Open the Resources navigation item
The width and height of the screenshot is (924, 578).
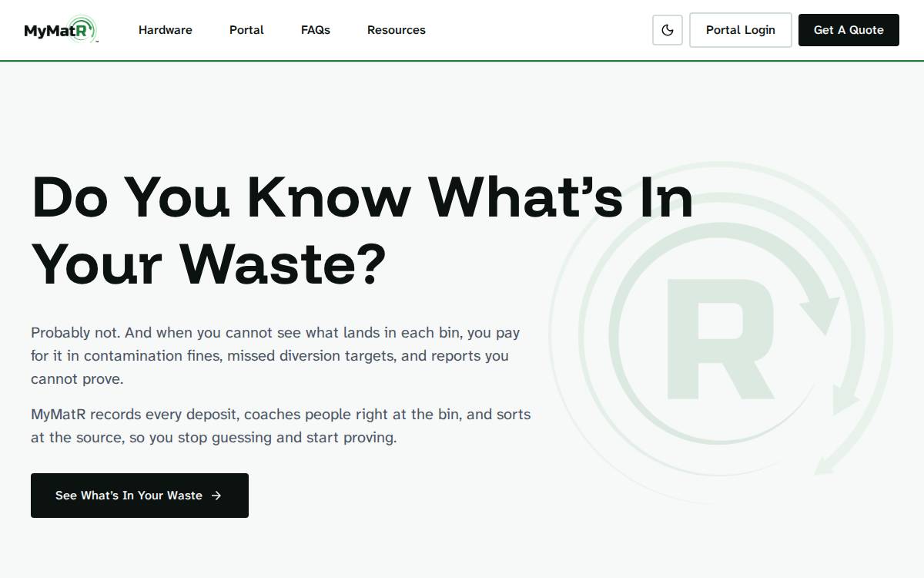point(397,30)
